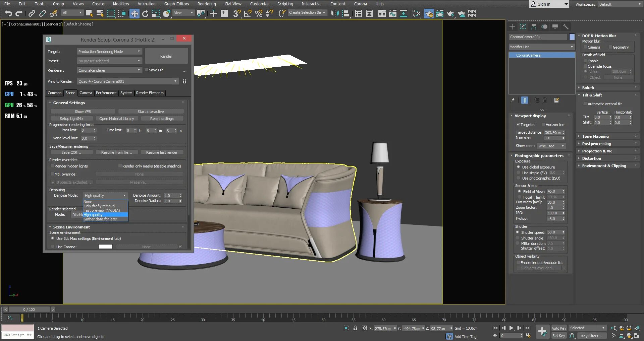Click Setup LightMix in General Settings
The width and height of the screenshot is (644, 341).
point(72,118)
